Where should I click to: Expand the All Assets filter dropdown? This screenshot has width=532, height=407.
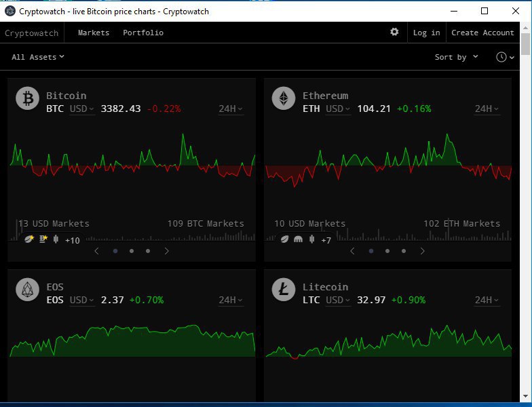(x=38, y=57)
